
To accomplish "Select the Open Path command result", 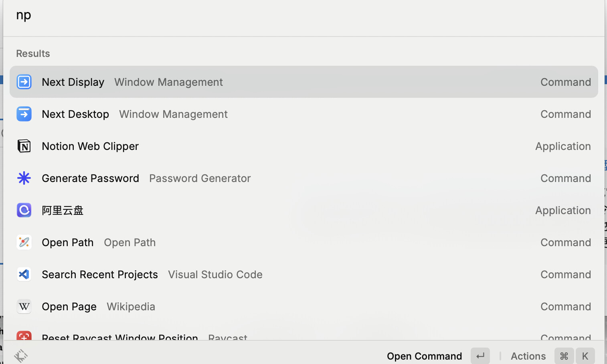I will click(x=303, y=242).
